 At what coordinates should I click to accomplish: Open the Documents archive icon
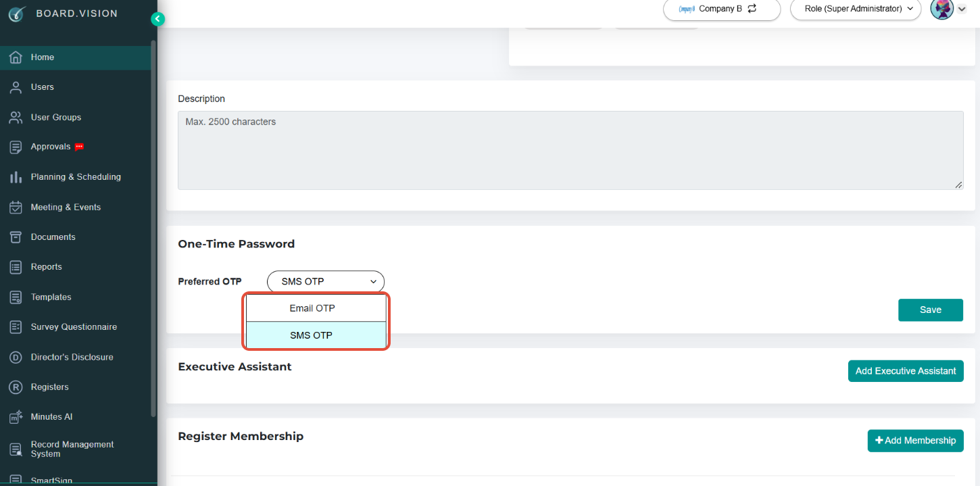(x=16, y=237)
